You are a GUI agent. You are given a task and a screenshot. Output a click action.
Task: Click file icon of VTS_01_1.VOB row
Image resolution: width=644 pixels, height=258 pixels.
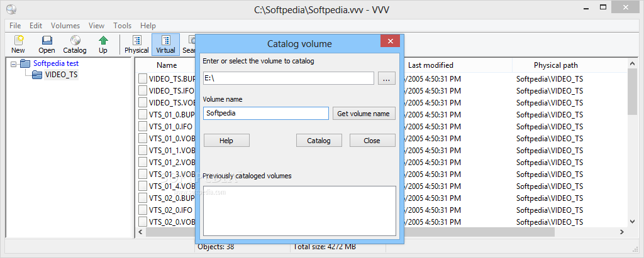(143, 150)
